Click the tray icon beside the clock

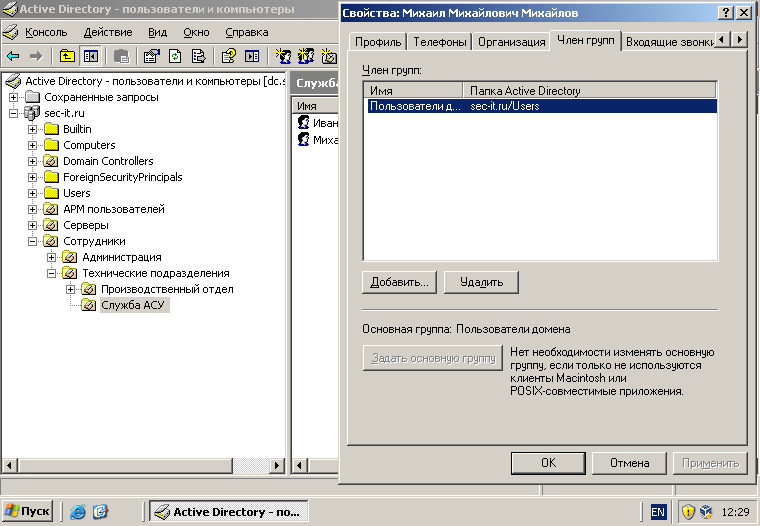[x=706, y=511]
